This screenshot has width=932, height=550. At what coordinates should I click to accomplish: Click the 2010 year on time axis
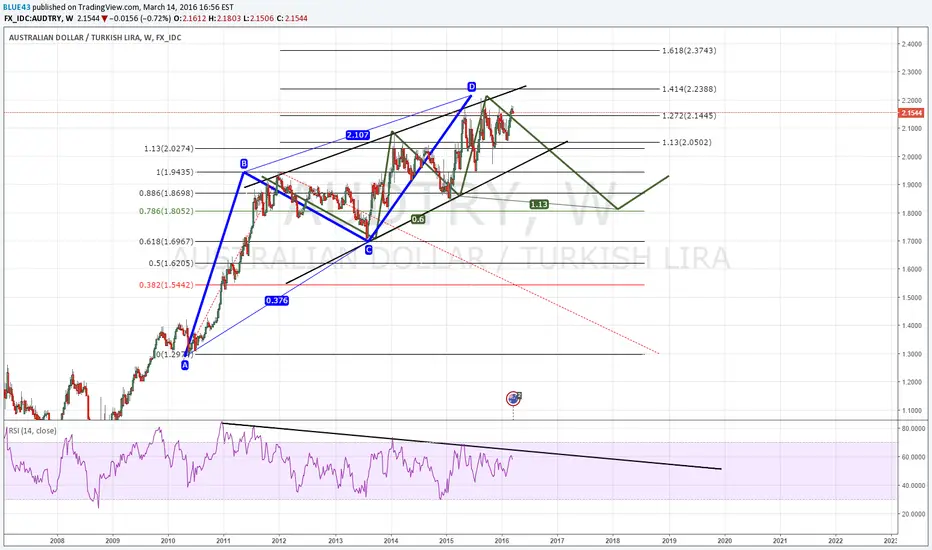168,540
